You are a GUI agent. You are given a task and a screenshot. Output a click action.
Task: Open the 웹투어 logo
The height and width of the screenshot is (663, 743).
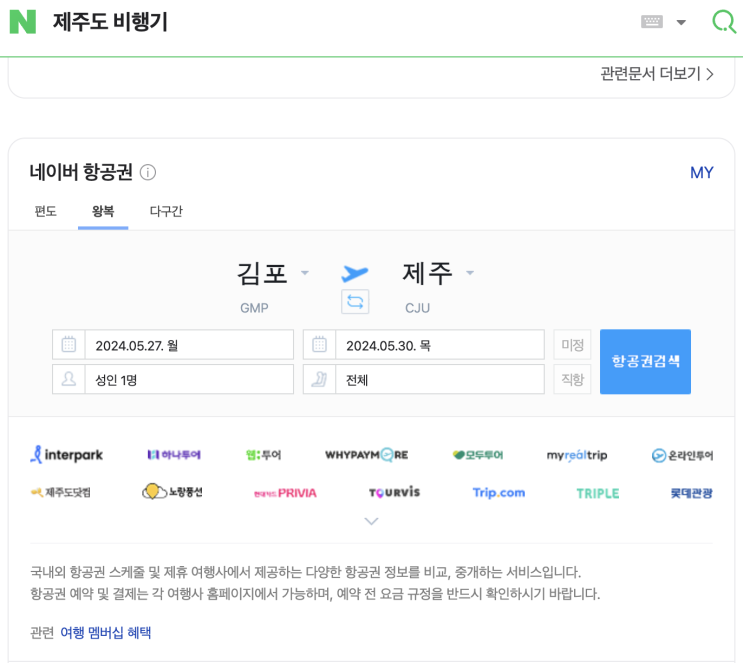click(x=263, y=454)
